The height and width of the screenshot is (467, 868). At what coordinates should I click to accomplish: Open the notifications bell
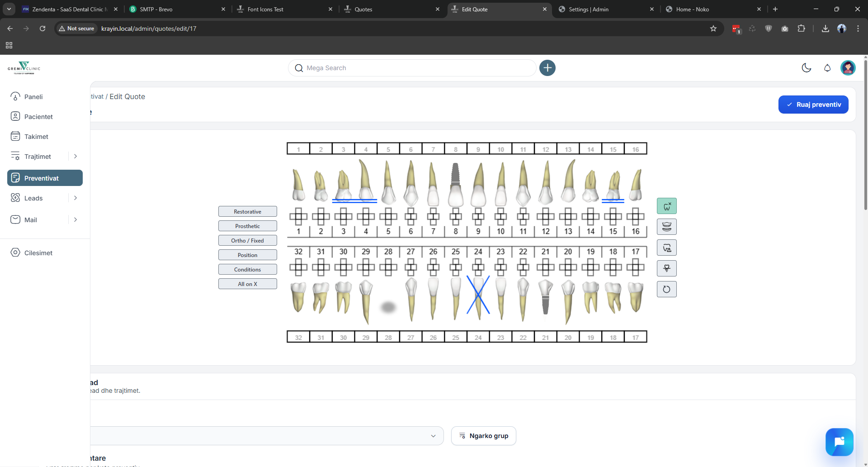pos(827,68)
